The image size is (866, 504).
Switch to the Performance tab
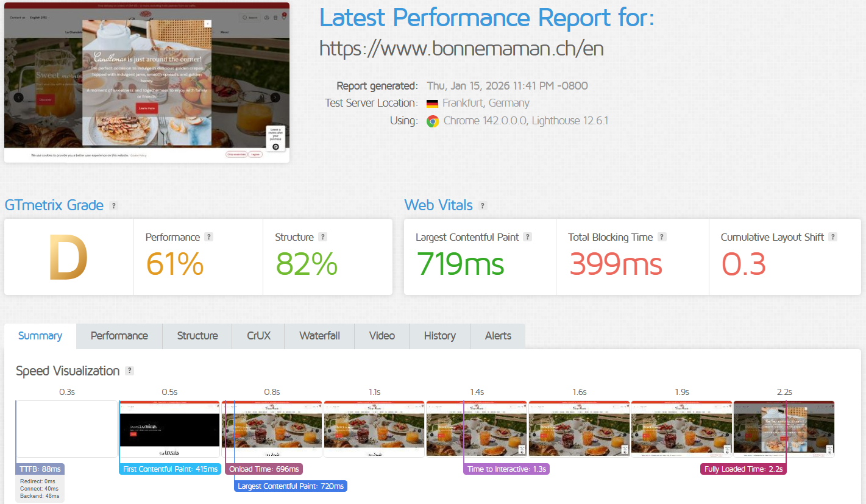point(119,336)
